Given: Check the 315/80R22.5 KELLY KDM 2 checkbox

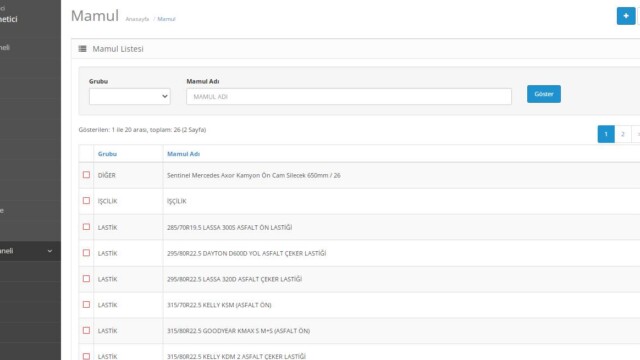Looking at the screenshot, I should coord(86,356).
